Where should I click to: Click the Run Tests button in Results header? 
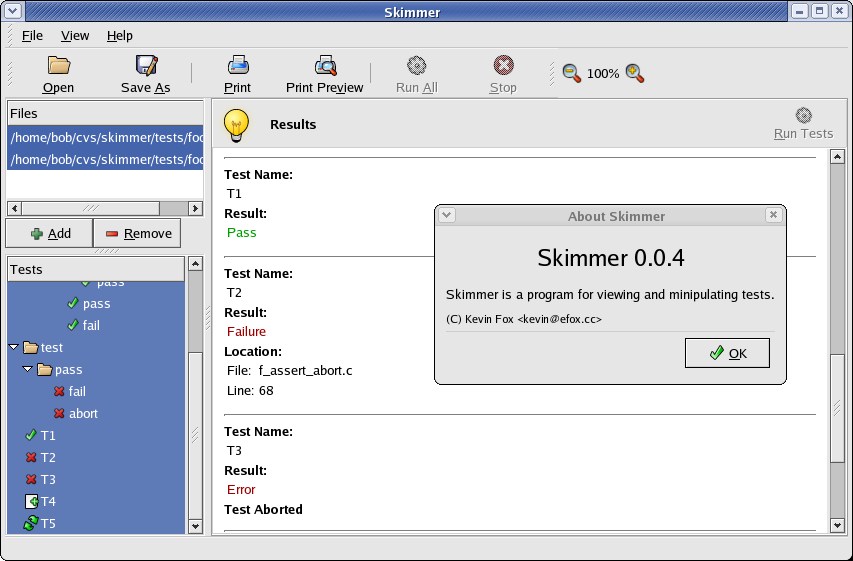click(803, 124)
